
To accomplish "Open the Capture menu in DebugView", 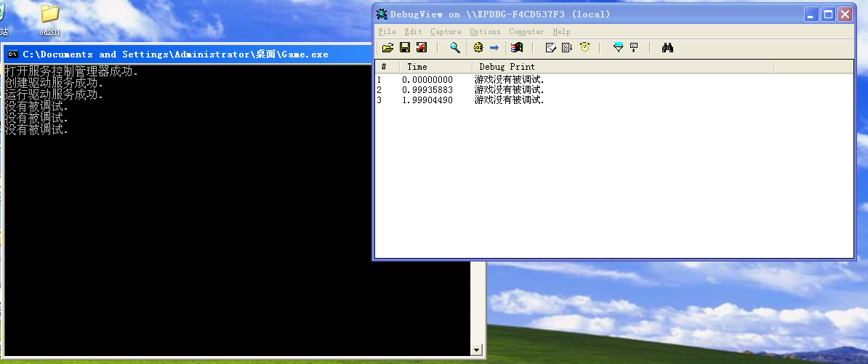I will [446, 31].
